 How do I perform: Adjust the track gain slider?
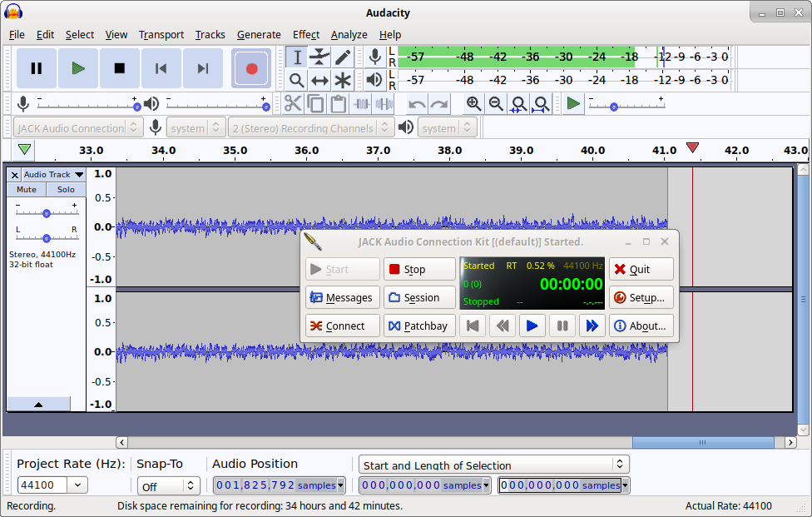[x=47, y=213]
